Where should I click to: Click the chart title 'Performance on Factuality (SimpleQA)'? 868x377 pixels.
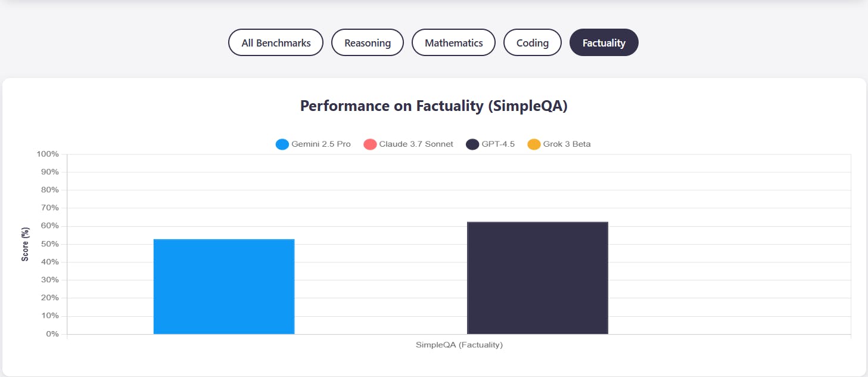(x=434, y=106)
